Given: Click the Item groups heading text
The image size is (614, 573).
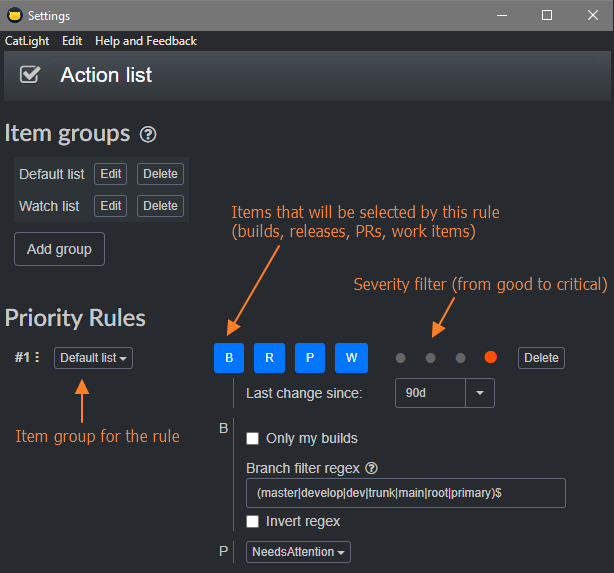Looking at the screenshot, I should point(67,134).
